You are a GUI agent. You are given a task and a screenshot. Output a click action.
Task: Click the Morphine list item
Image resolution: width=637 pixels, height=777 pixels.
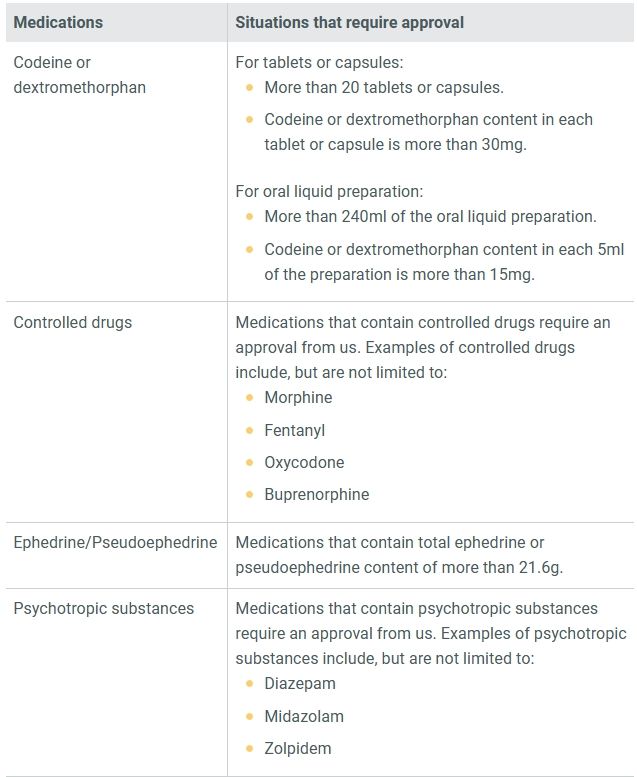(x=298, y=397)
